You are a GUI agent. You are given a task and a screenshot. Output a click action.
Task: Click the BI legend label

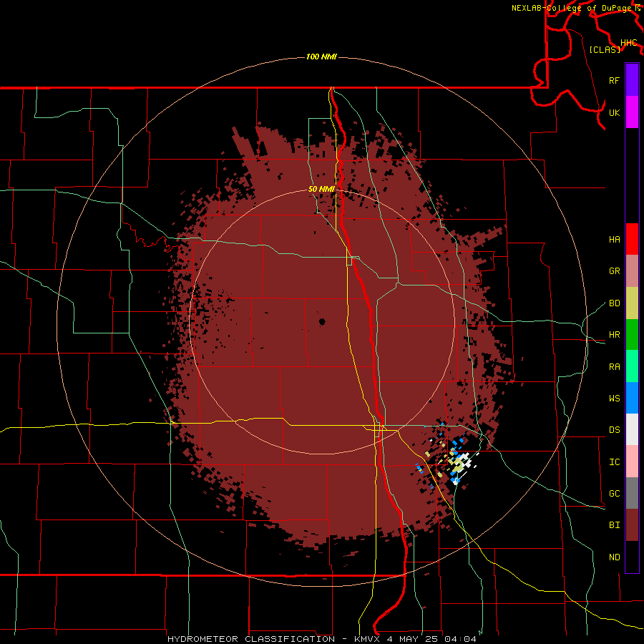pos(614,525)
